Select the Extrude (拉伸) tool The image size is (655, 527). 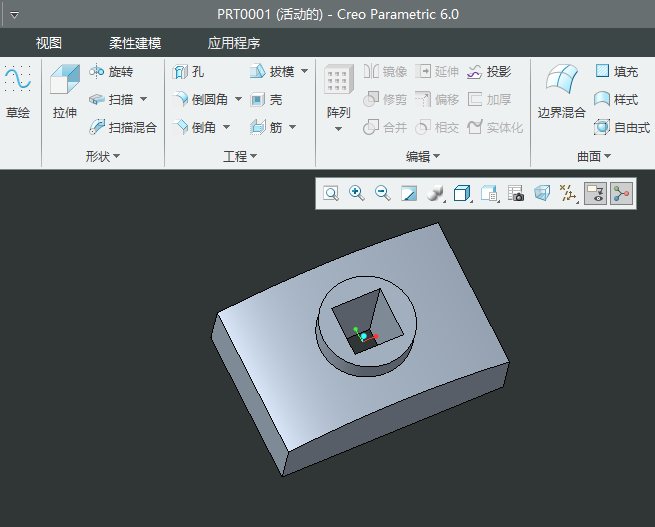click(65, 91)
